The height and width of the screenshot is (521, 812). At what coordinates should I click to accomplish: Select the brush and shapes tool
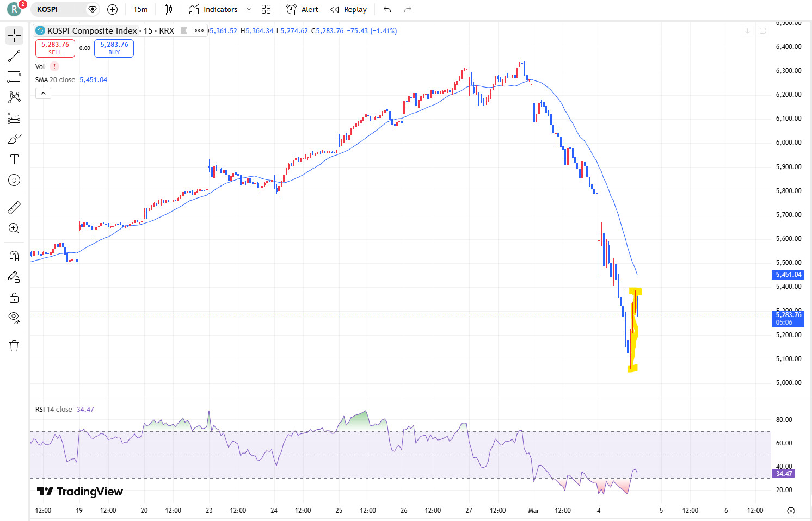pos(14,139)
